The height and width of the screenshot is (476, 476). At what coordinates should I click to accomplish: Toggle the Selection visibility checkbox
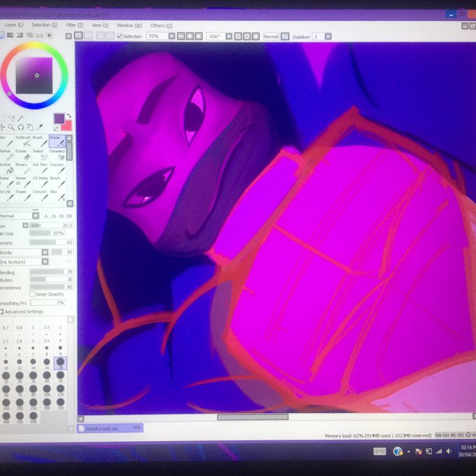[120, 36]
